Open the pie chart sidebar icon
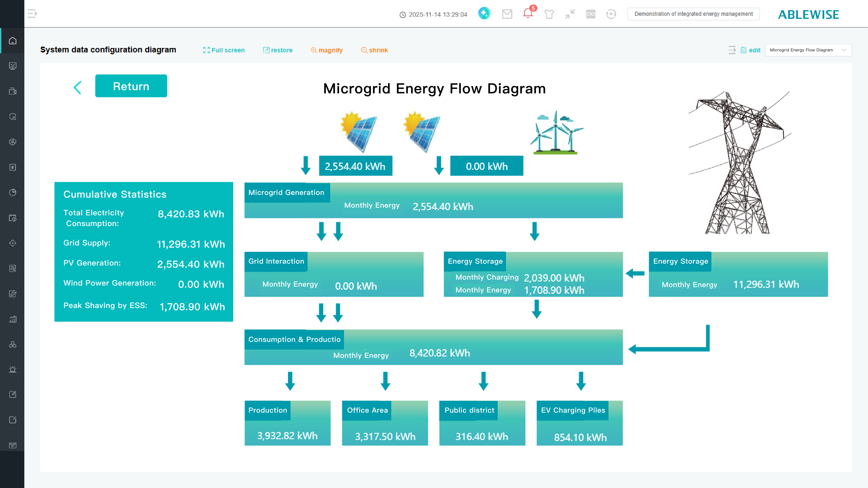The height and width of the screenshot is (488, 868). [12, 192]
